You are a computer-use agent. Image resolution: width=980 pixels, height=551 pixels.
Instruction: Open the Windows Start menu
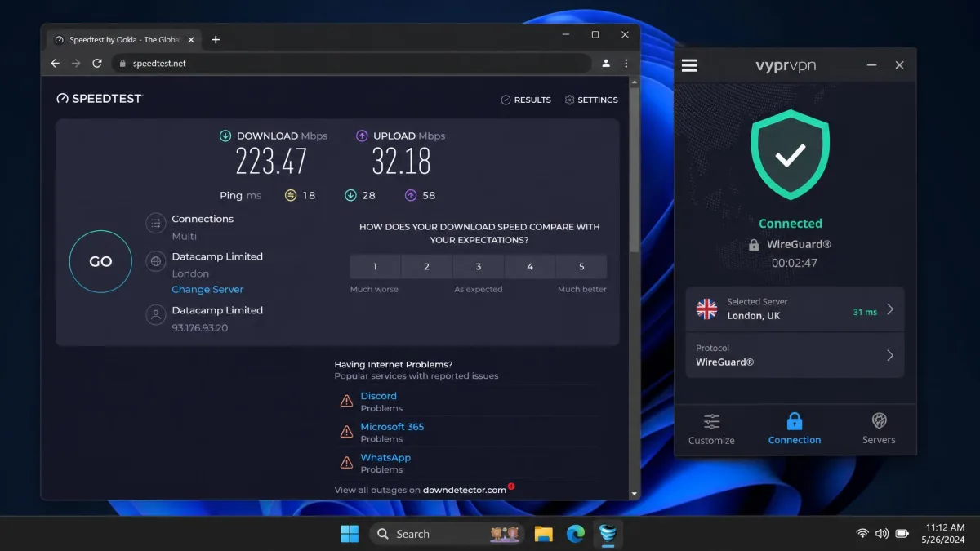[x=350, y=534]
